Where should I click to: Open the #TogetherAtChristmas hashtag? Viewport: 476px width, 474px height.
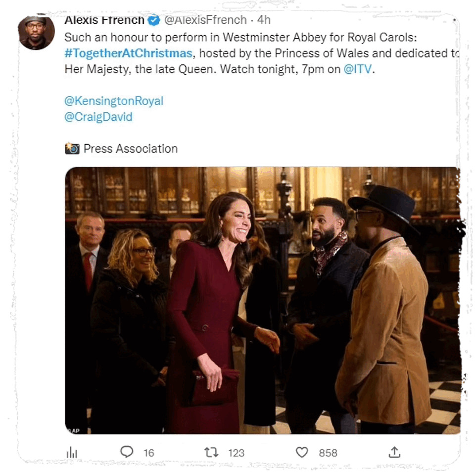point(128,53)
